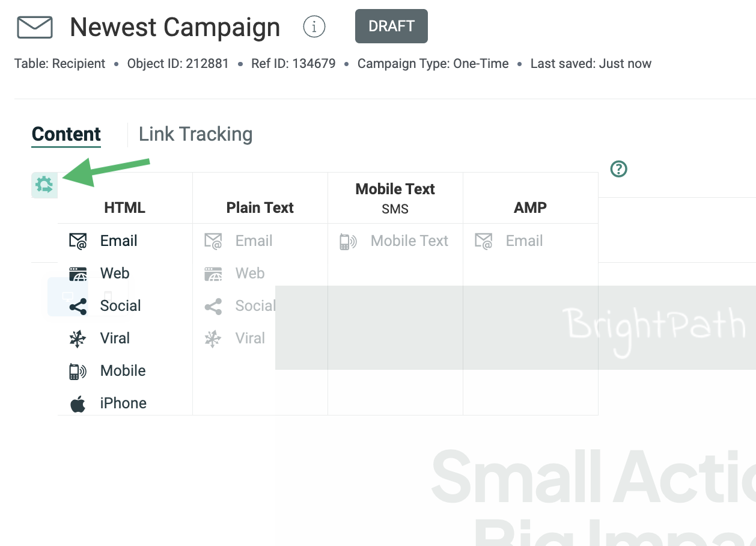756x546 pixels.
Task: Choose Plain Text Viral option
Action: (249, 339)
